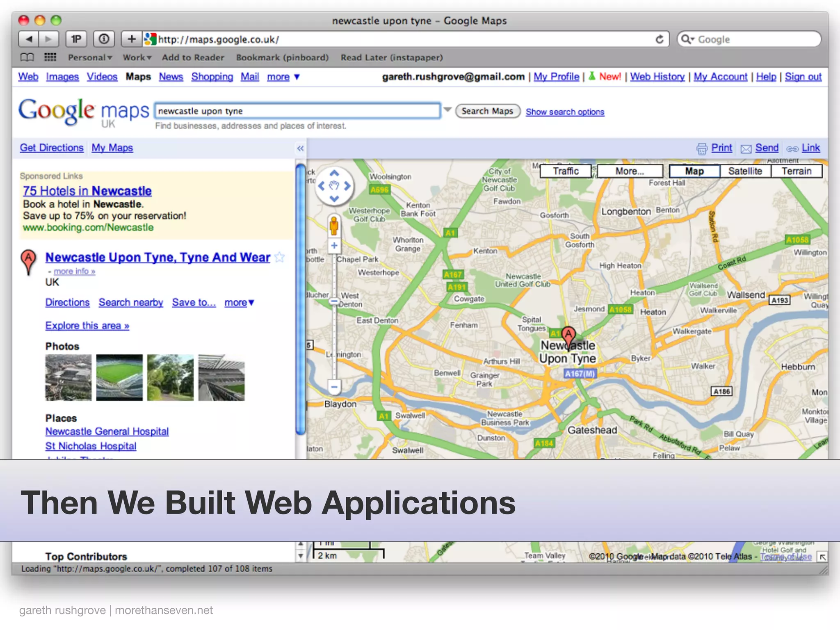
Task: Click the maps favicon in address bar
Action: click(151, 39)
